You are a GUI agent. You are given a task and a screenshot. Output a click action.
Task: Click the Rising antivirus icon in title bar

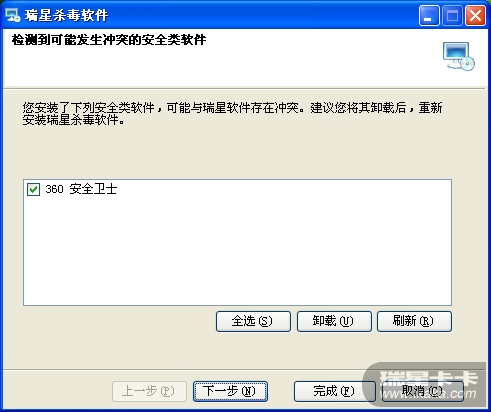13,15
